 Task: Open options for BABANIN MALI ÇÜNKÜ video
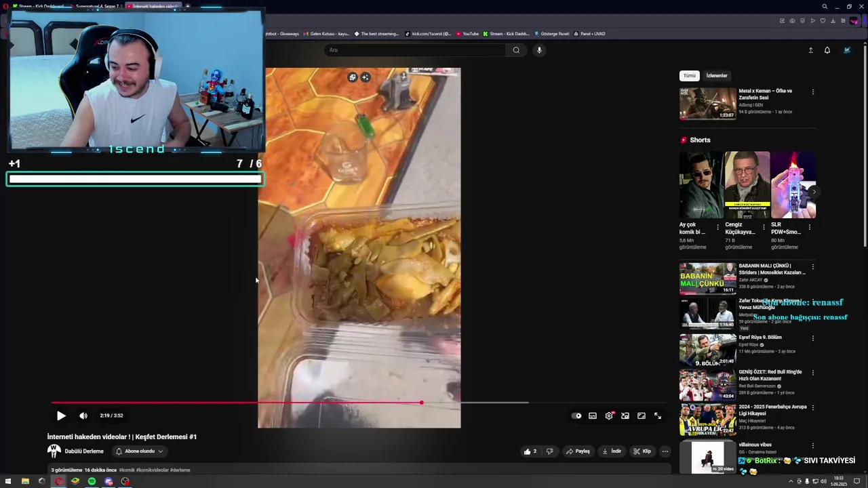tap(813, 267)
